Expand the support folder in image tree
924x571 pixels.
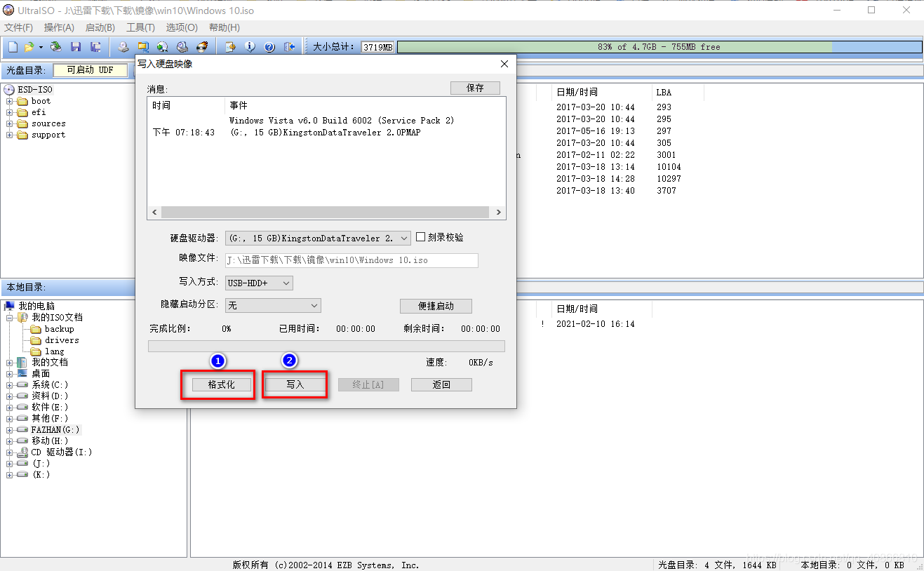tap(10, 135)
